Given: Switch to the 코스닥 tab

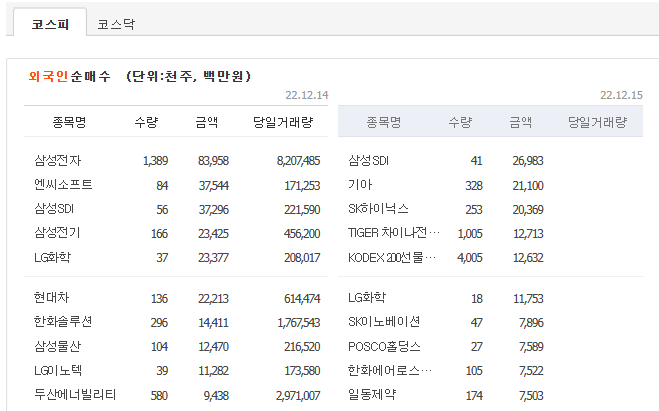Looking at the screenshot, I should [116, 24].
